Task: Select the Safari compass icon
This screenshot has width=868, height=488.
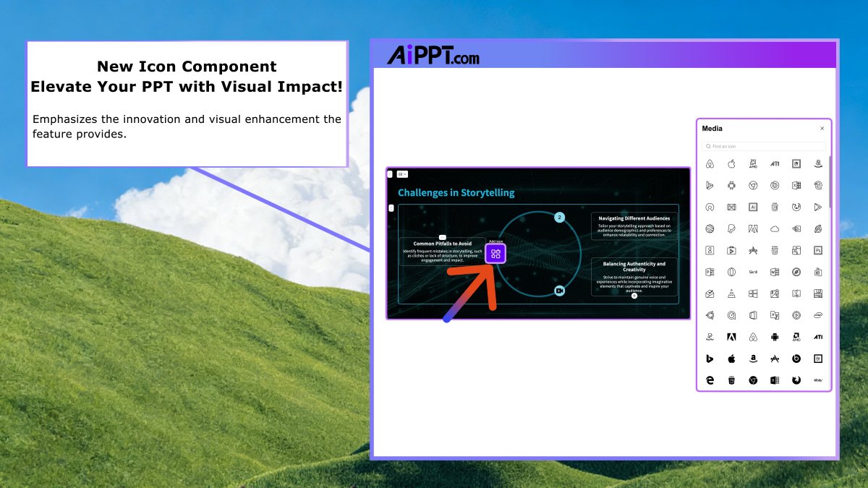Action: [796, 272]
